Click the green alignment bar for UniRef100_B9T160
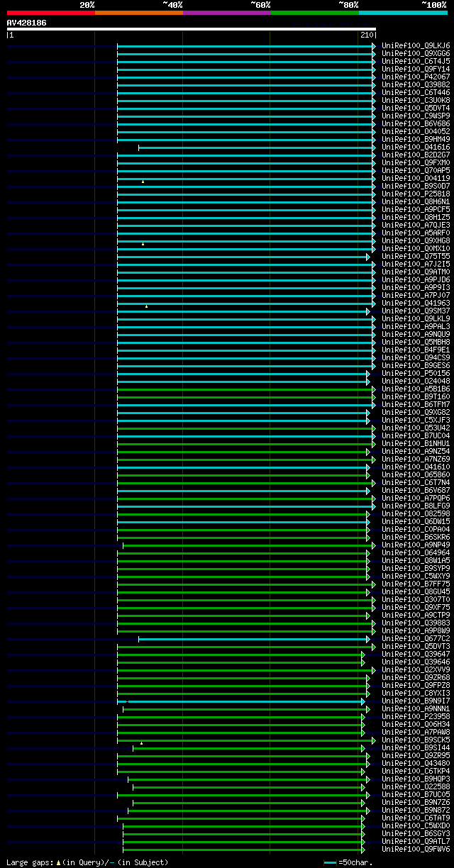Viewport: 454px width, 868px height. [x=245, y=397]
